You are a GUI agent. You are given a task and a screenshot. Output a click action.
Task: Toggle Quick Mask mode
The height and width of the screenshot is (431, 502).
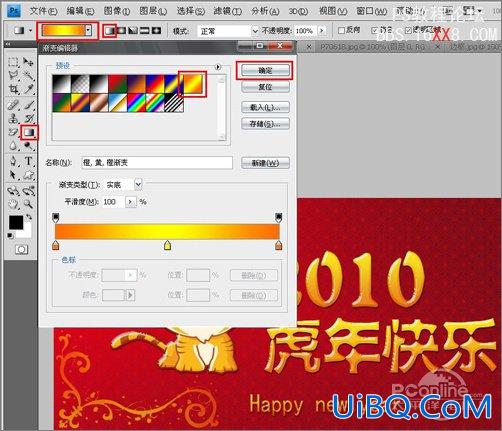click(22, 249)
